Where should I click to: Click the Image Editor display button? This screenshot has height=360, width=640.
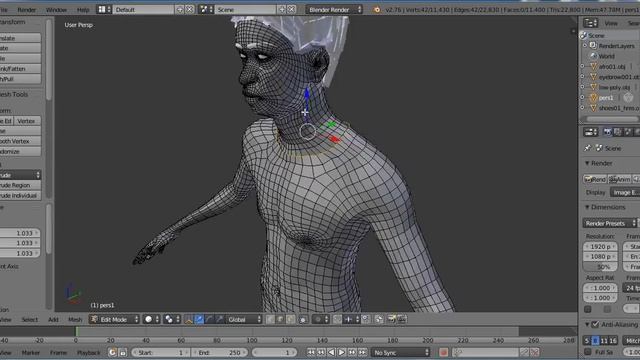(x=625, y=192)
